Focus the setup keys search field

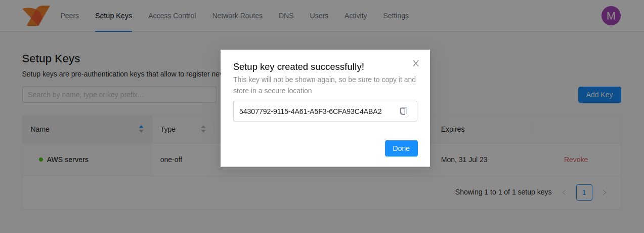(x=119, y=95)
